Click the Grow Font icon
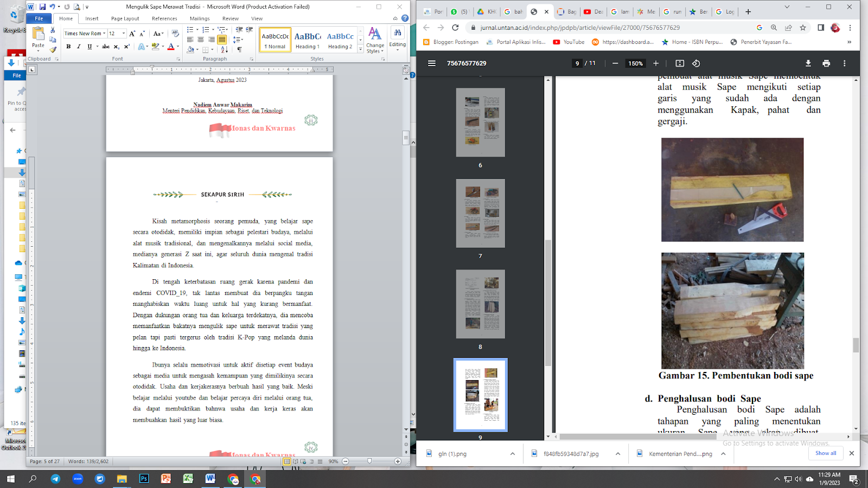The image size is (868, 488). (132, 34)
